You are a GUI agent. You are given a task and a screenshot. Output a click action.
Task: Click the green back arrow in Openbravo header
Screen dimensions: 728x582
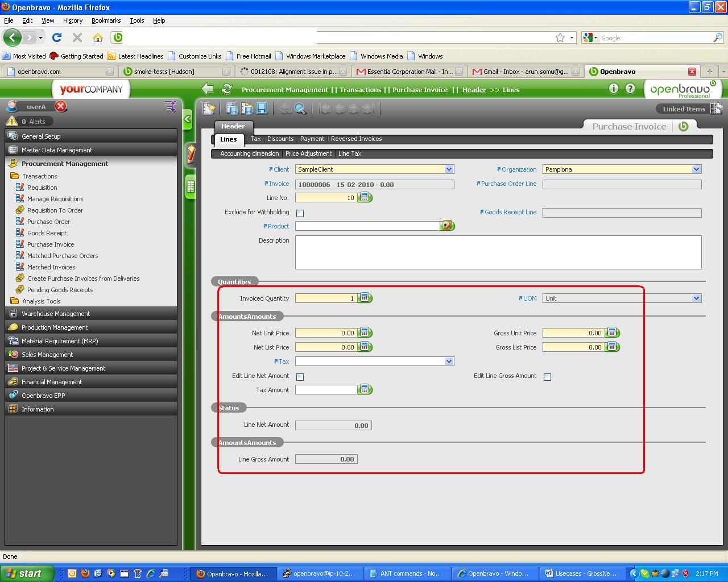208,89
